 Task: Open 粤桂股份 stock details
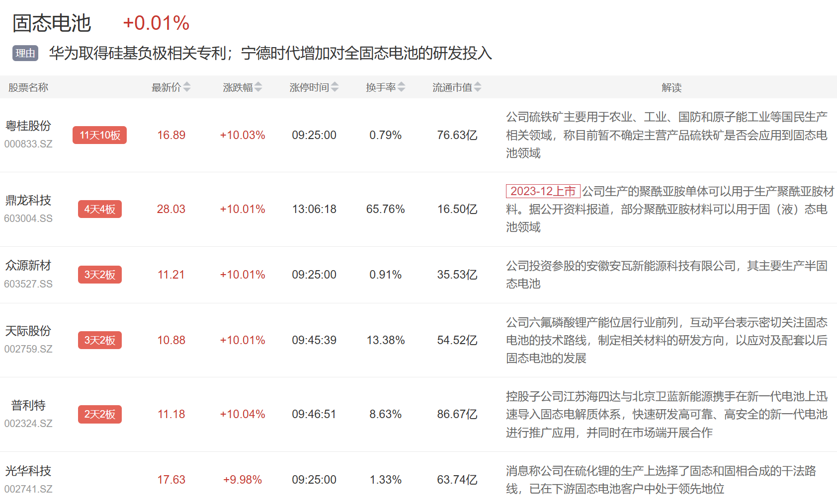click(x=28, y=126)
